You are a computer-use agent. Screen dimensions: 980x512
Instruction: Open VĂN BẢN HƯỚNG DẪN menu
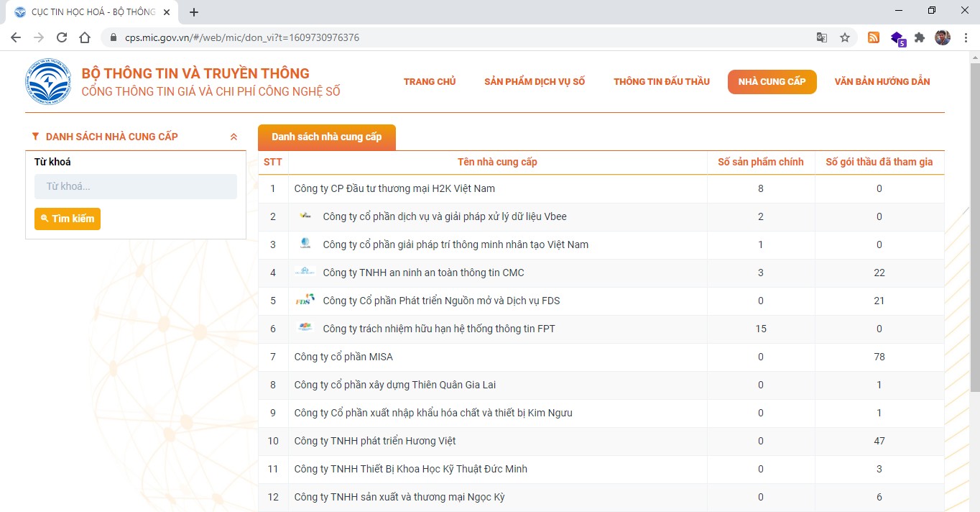coord(882,81)
